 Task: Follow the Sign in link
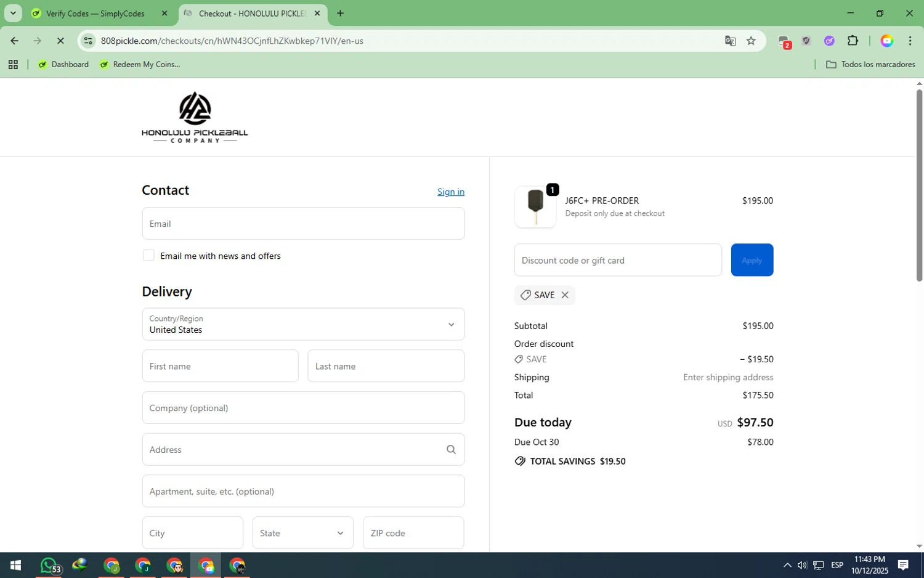pos(451,192)
